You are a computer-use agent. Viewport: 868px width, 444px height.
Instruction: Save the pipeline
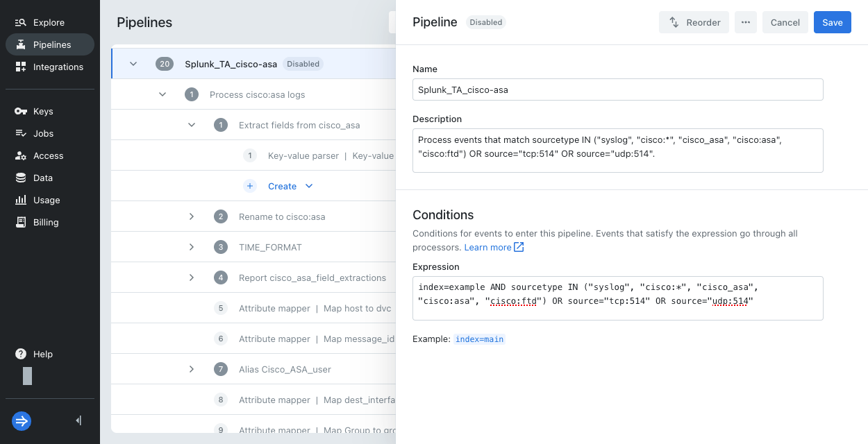coord(833,22)
